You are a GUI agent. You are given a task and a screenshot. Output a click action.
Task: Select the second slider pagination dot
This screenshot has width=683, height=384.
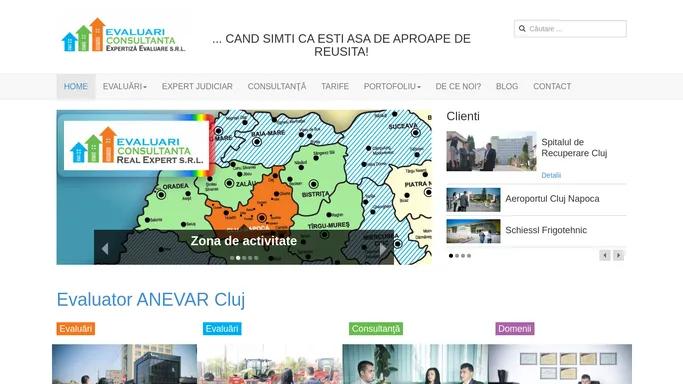click(238, 258)
